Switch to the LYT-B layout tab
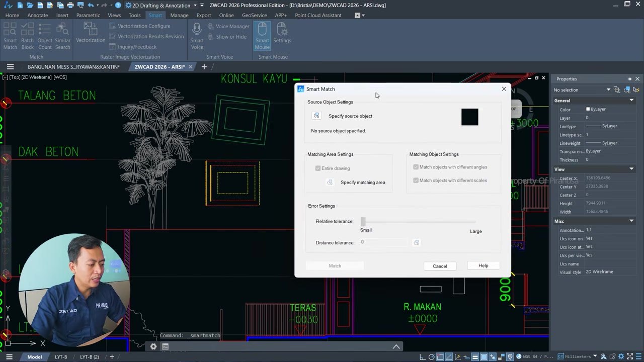The image size is (644, 362). [61, 357]
